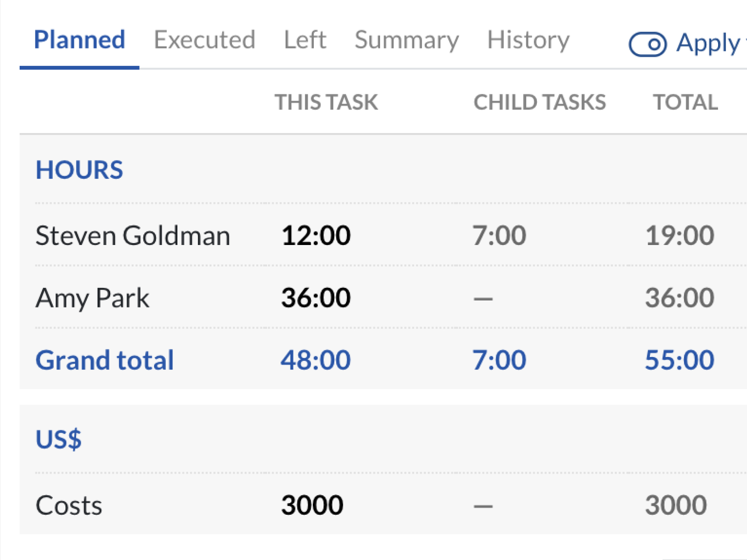Click the Steven Goldman row name

point(133,235)
